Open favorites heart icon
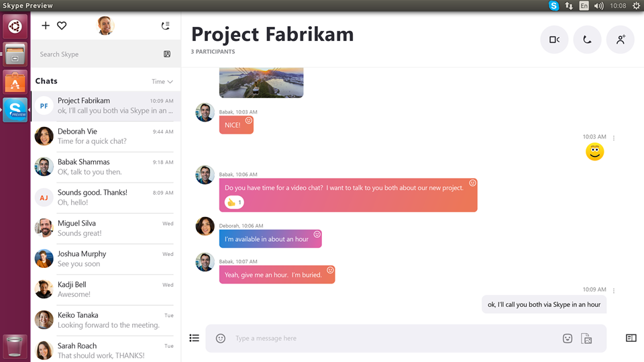The width and height of the screenshot is (644, 362). point(62,26)
